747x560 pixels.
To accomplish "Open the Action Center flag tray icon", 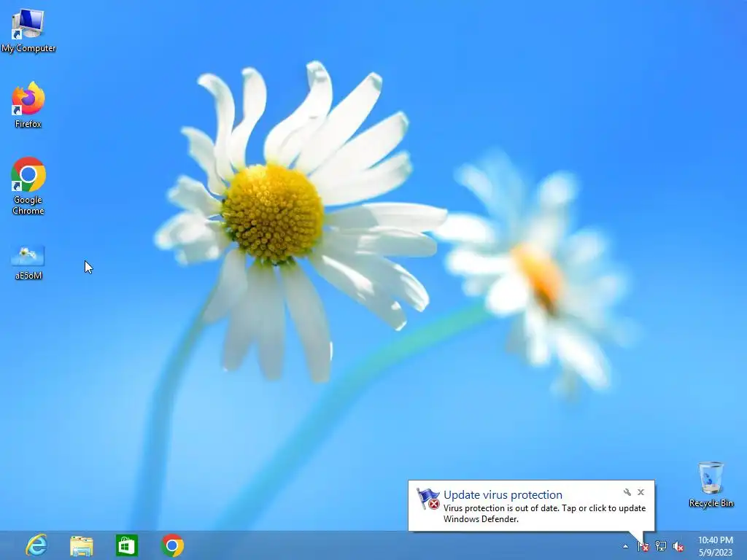I will pyautogui.click(x=643, y=546).
